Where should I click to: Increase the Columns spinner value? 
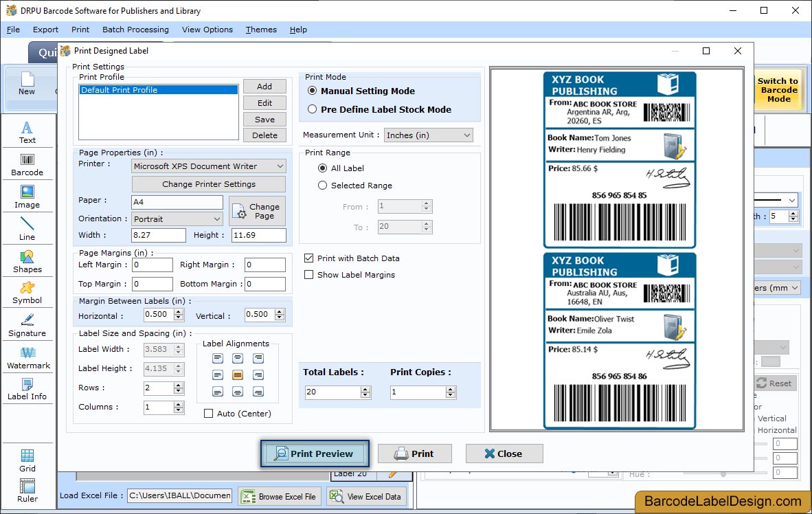point(179,405)
